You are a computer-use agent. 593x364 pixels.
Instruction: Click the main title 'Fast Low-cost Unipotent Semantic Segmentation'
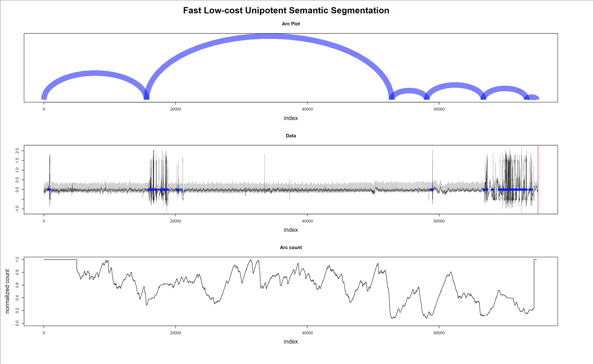coord(286,11)
